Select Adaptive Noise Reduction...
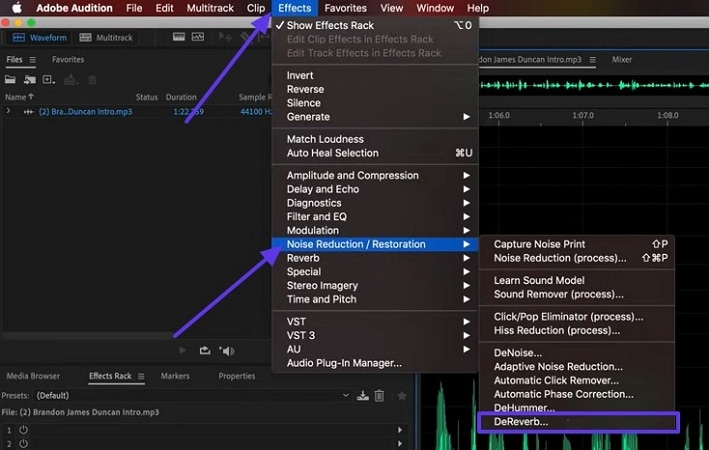The height and width of the screenshot is (450, 709). 577,367
